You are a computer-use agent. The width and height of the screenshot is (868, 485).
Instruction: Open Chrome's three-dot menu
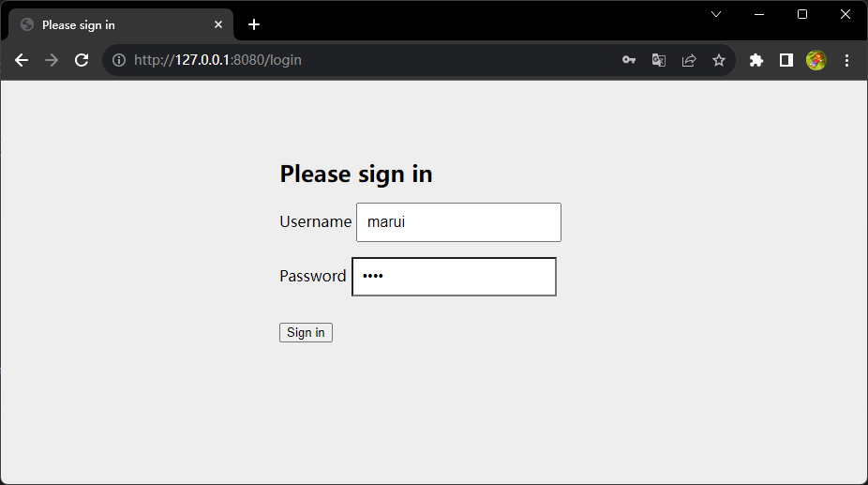coord(847,60)
